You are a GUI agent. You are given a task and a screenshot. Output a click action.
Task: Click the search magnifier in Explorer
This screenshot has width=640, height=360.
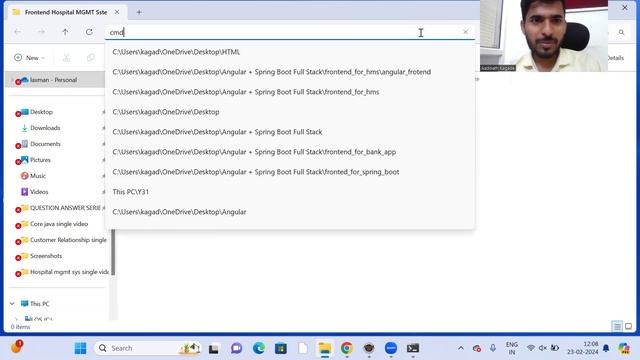tap(621, 32)
